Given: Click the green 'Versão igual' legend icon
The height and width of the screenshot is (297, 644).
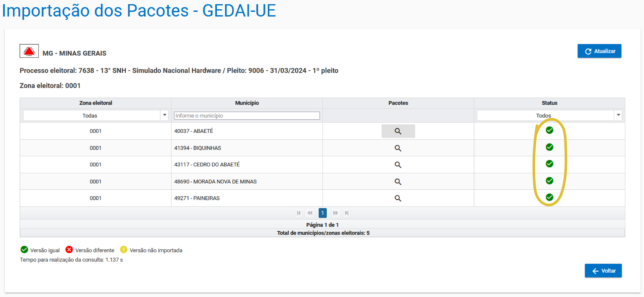Looking at the screenshot, I should click(24, 250).
